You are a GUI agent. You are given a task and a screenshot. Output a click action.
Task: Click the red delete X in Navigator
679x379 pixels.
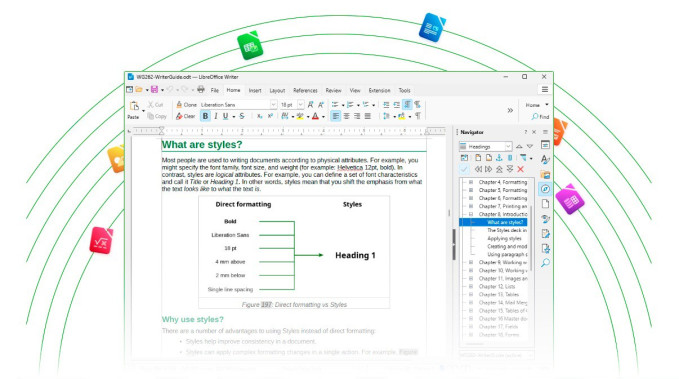[521, 169]
